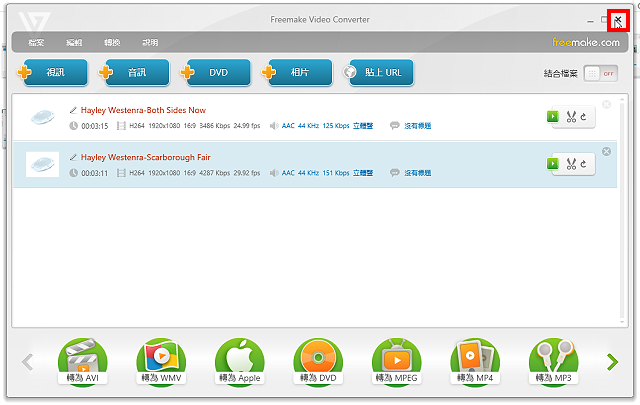Click the file list vertical scrollbar

[622, 211]
